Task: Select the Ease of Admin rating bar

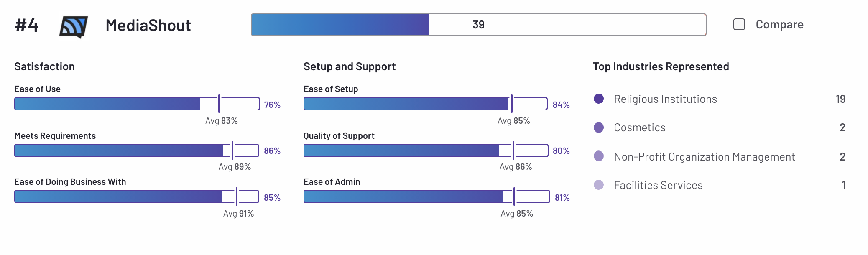Action: [x=426, y=196]
